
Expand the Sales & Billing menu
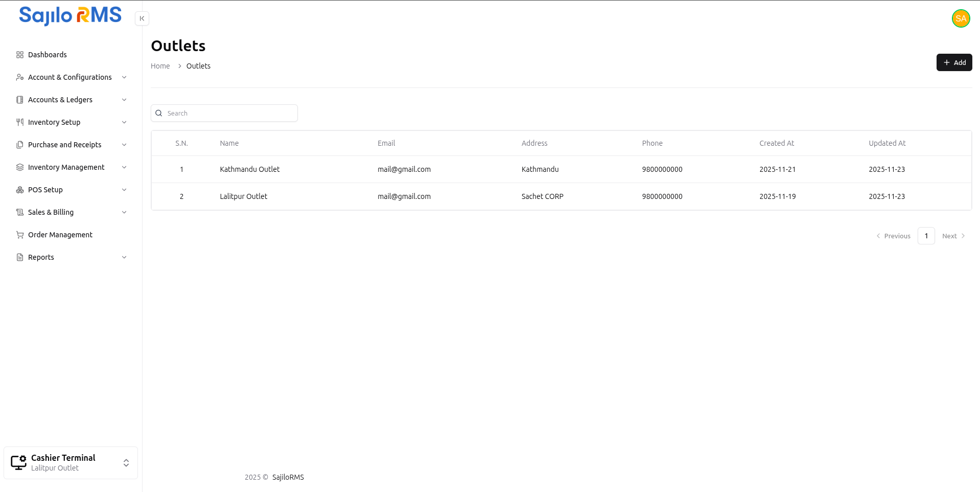124,212
